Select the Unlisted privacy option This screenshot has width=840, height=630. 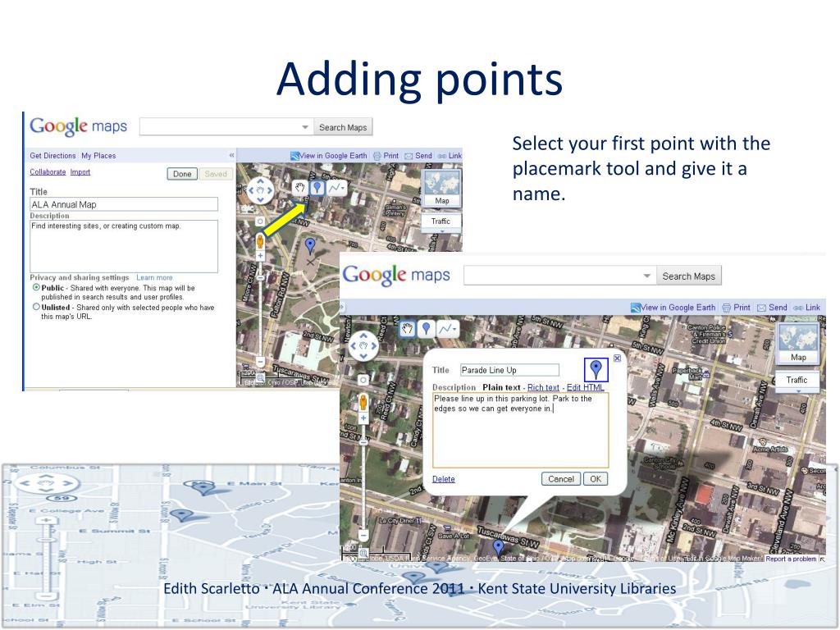[x=36, y=307]
